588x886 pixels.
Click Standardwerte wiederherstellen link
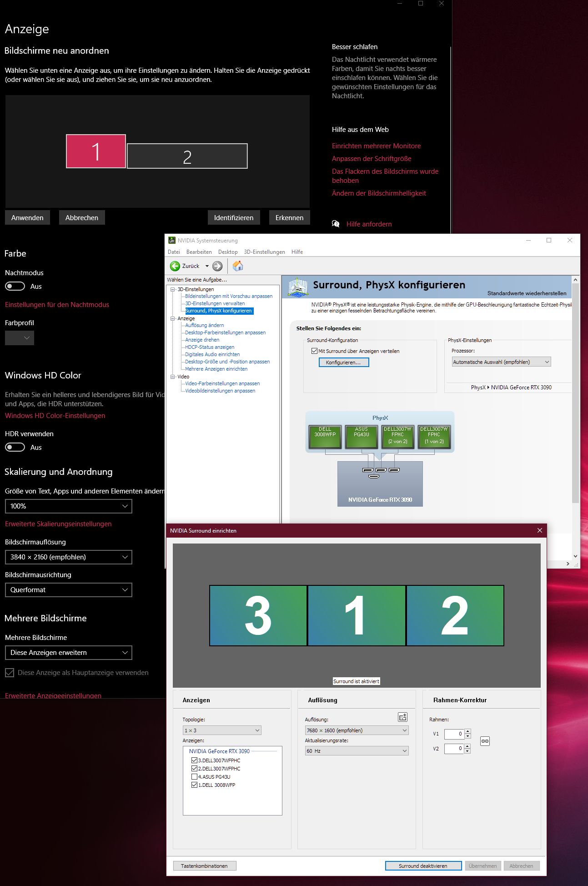527,293
